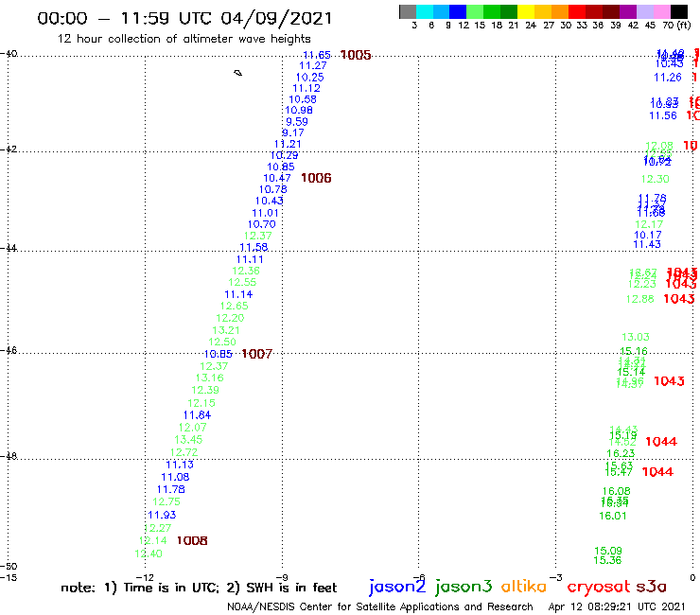Screen dimensions: 700x615
Task: Click the altika satellite legend label
Action: point(524,587)
